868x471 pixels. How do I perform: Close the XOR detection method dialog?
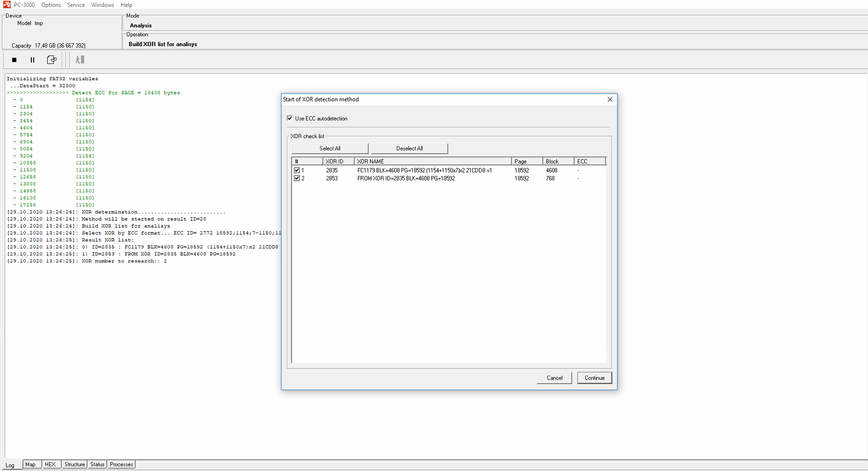[x=610, y=99]
